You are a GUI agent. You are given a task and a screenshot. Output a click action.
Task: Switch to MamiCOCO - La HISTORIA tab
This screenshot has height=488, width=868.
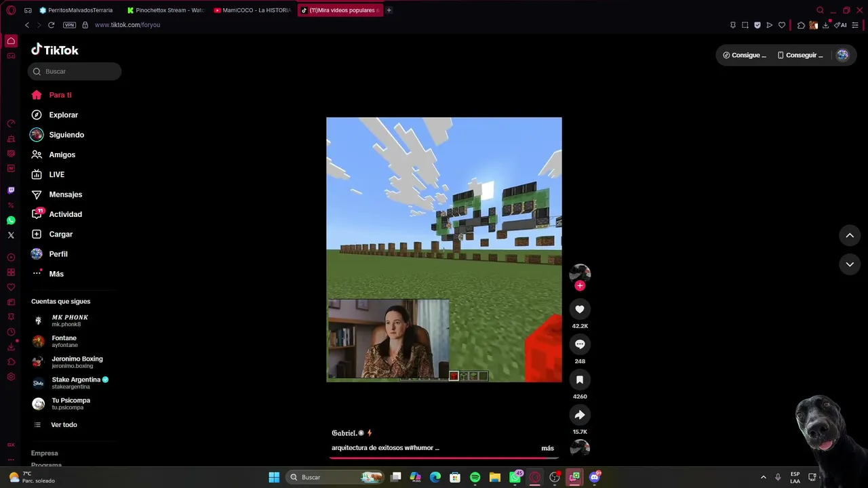tap(252, 10)
